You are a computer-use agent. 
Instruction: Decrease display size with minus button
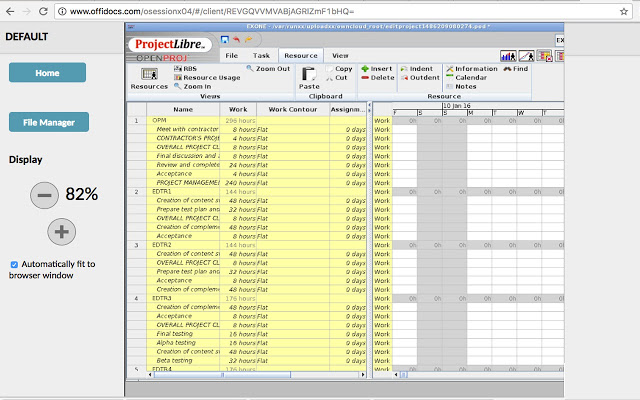coord(44,195)
